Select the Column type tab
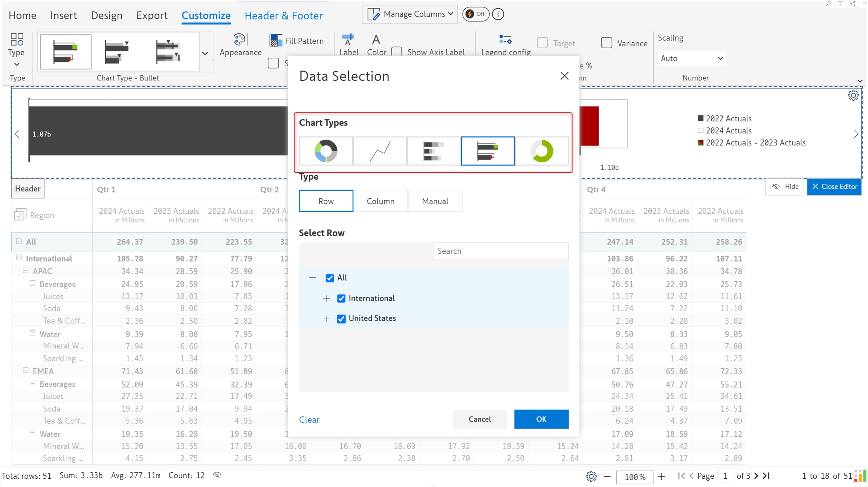The height and width of the screenshot is (487, 868). click(x=381, y=201)
